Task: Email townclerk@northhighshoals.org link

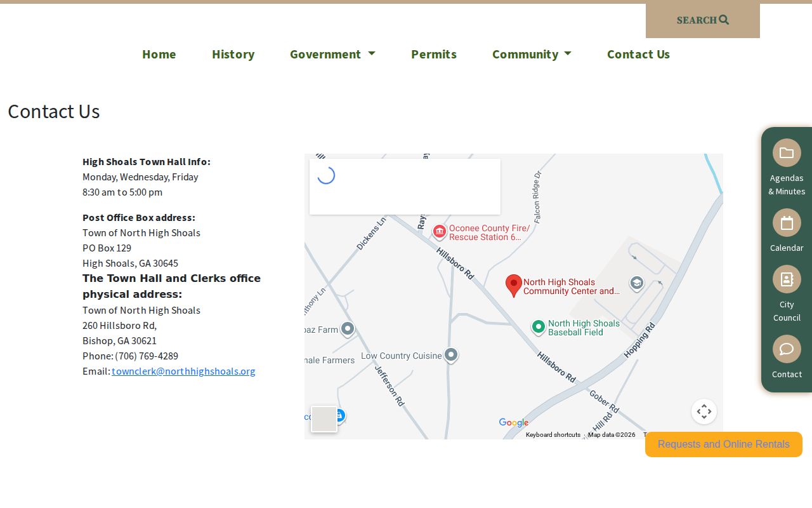Action: [x=183, y=371]
